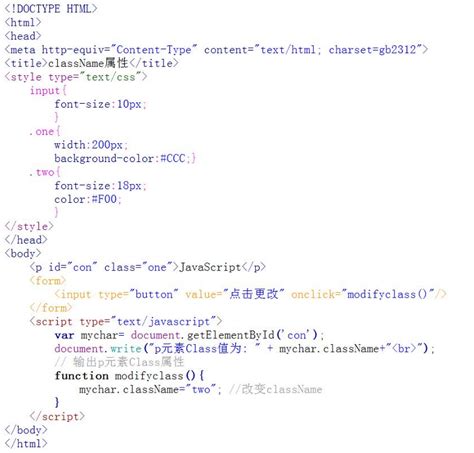
Task: Click the var mychar getElementById line
Action: 189,335
